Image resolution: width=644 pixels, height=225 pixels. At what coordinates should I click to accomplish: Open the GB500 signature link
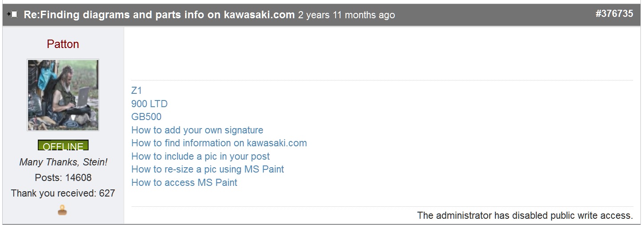tap(146, 117)
